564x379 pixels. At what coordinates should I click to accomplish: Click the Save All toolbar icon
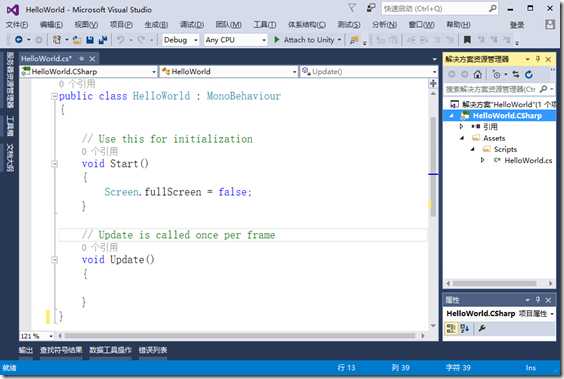103,40
